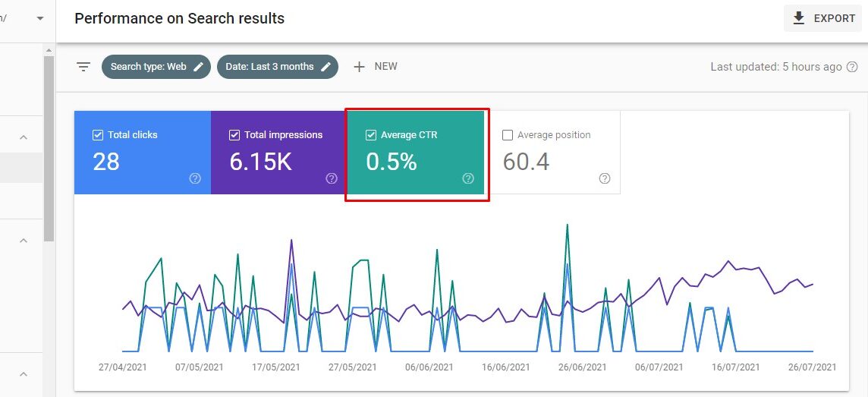Collapse the first sidebar section chevron
The height and width of the screenshot is (397, 868).
[24, 137]
